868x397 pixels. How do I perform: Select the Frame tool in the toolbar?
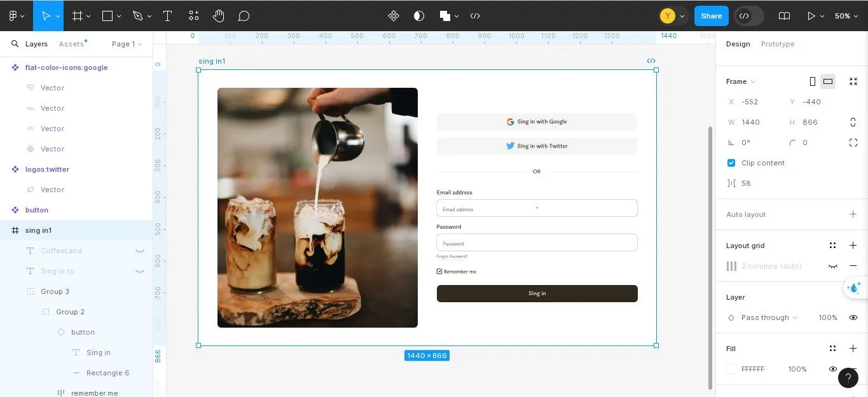77,15
